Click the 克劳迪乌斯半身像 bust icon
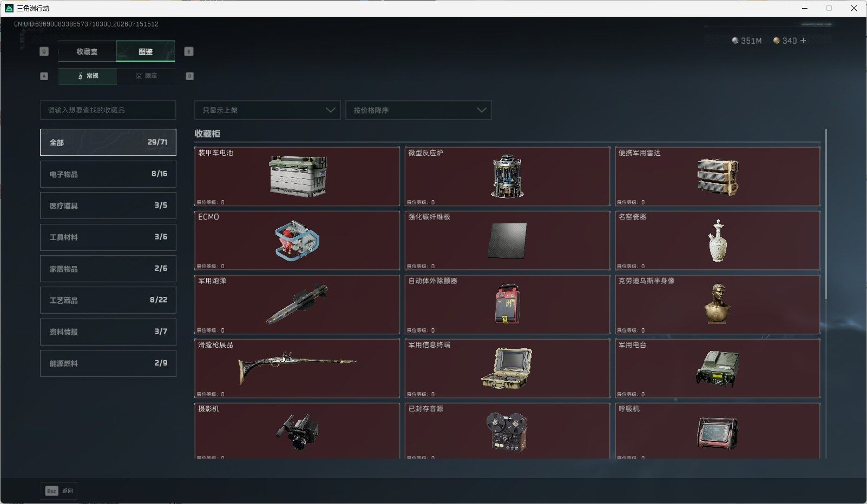867x504 pixels. click(718, 304)
